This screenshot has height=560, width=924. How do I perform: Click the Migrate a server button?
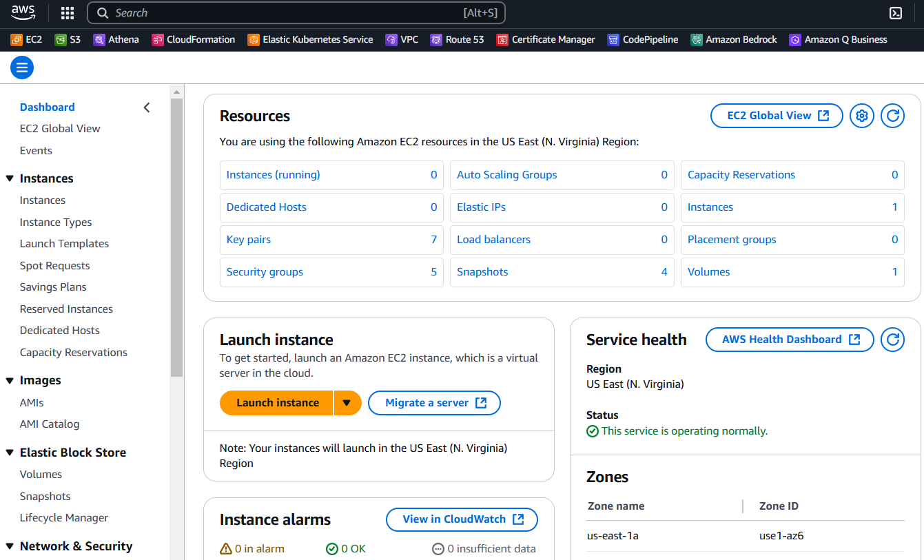[434, 403]
